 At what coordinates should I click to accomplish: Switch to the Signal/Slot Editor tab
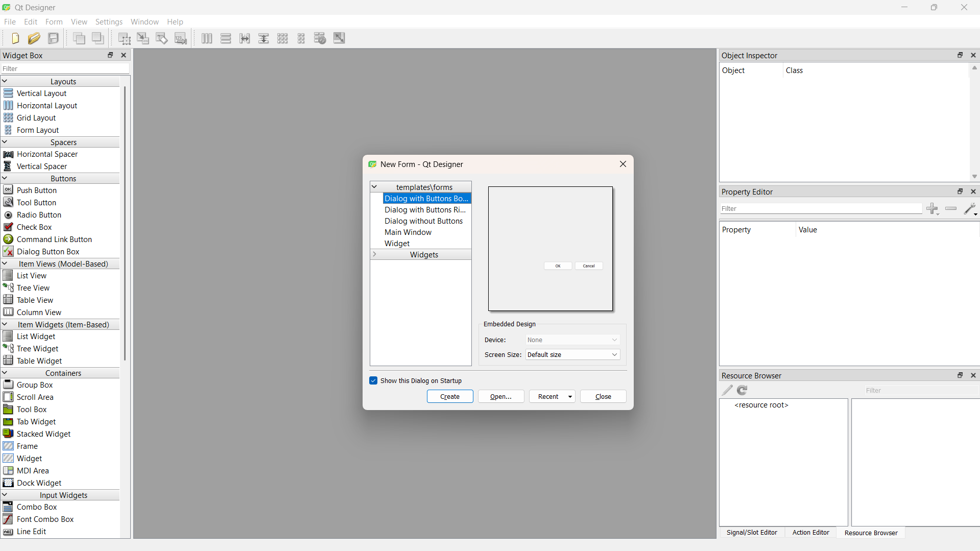(752, 533)
